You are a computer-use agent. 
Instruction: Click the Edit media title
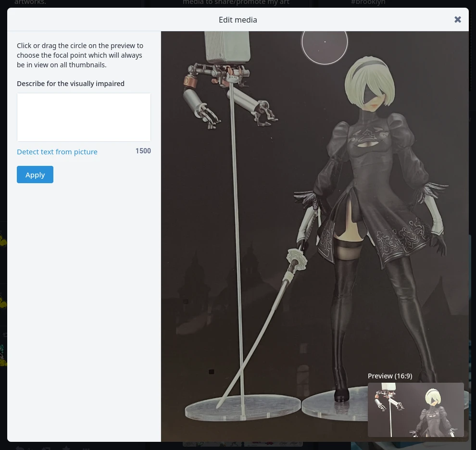[238, 20]
